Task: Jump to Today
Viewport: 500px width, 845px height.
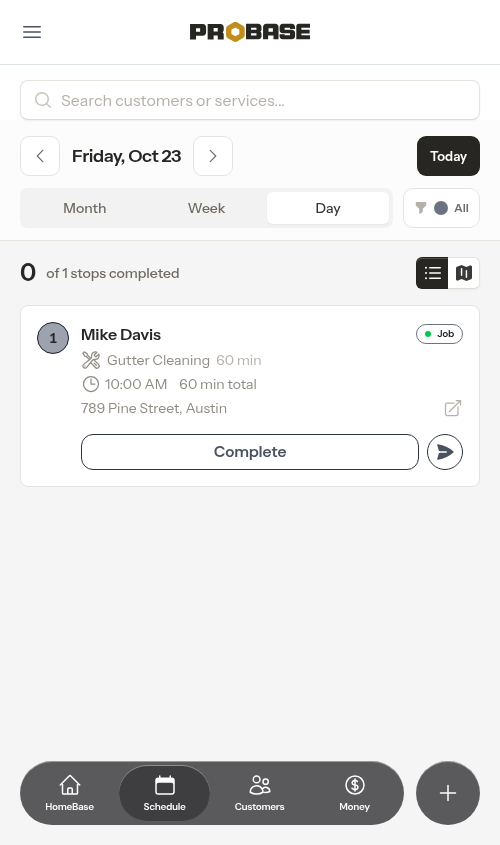Action: tap(448, 156)
